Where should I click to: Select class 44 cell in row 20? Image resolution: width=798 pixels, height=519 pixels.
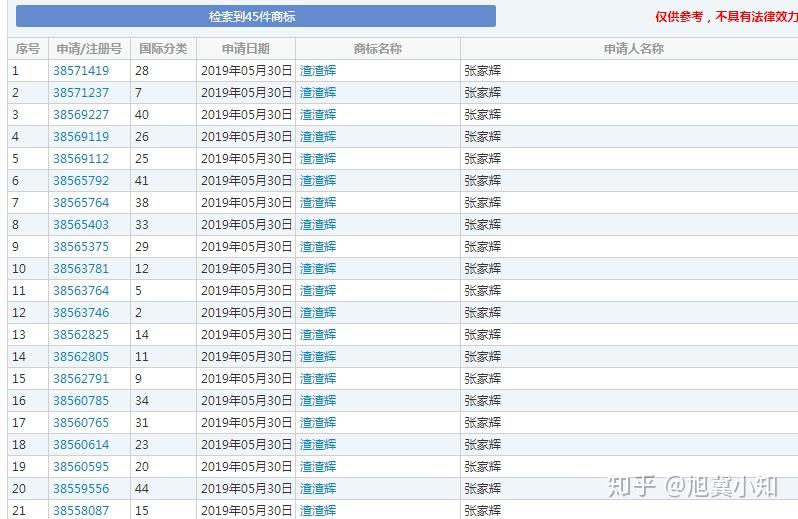pos(163,488)
